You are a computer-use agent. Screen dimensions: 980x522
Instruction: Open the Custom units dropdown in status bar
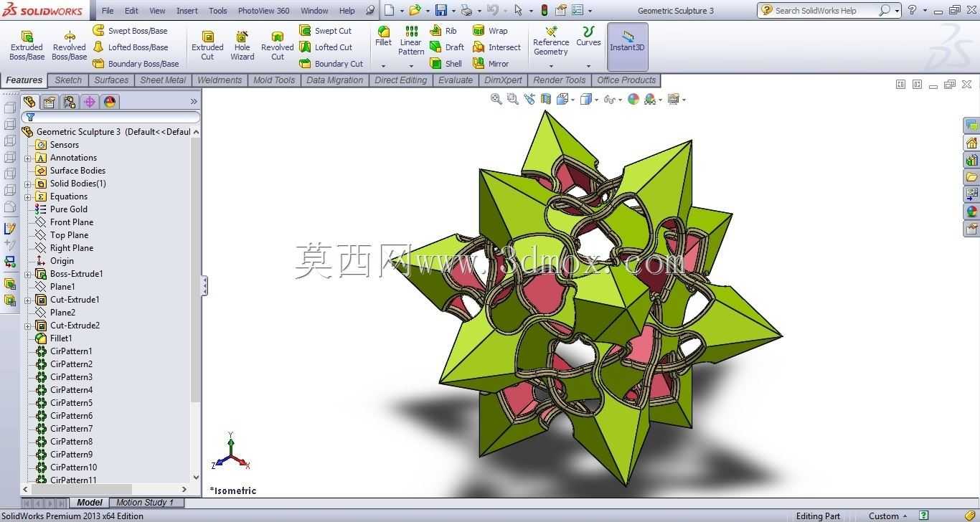(888, 516)
